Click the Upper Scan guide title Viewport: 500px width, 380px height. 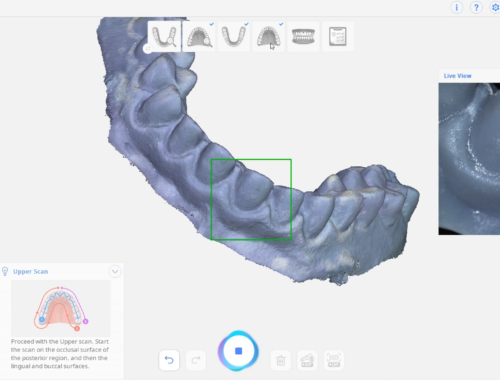(x=31, y=271)
